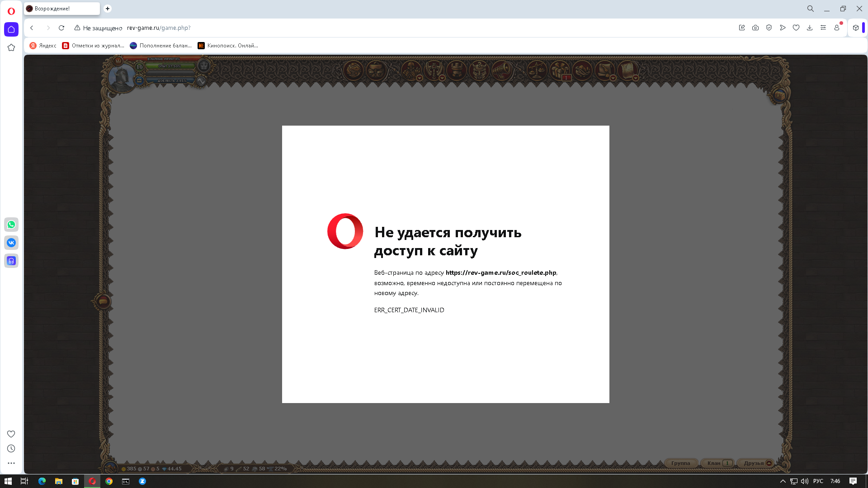This screenshot has height=488, width=868.
Task: Open WhatsApp in the Opera sidebar
Action: pyautogui.click(x=11, y=225)
